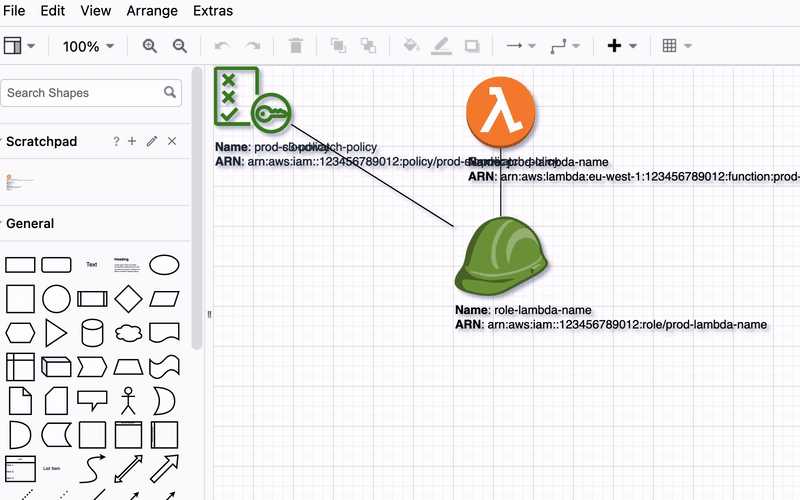The width and height of the screenshot is (800, 500).
Task: Select the curved S arrow shape
Action: click(92, 468)
